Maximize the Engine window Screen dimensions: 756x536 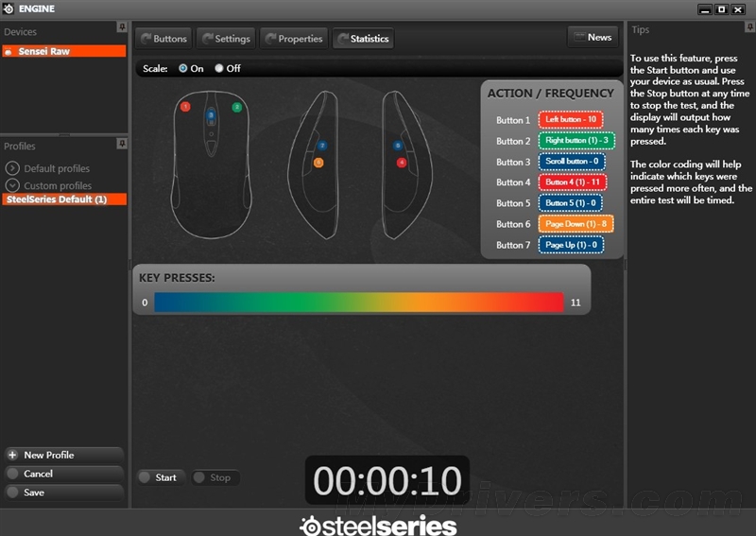click(x=721, y=9)
